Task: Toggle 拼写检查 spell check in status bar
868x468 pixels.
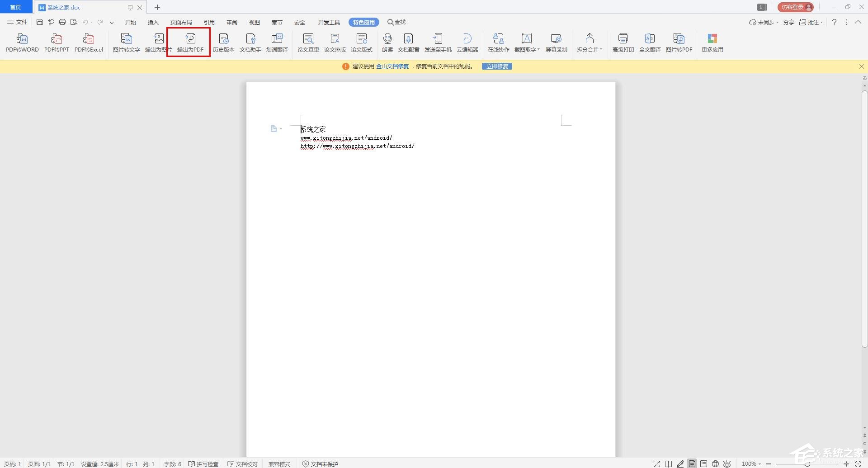Action: click(x=203, y=464)
